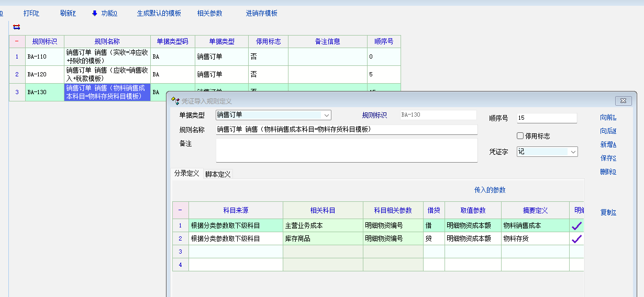Click 明细物资编号 in the 库存商品 row

[x=393, y=239]
